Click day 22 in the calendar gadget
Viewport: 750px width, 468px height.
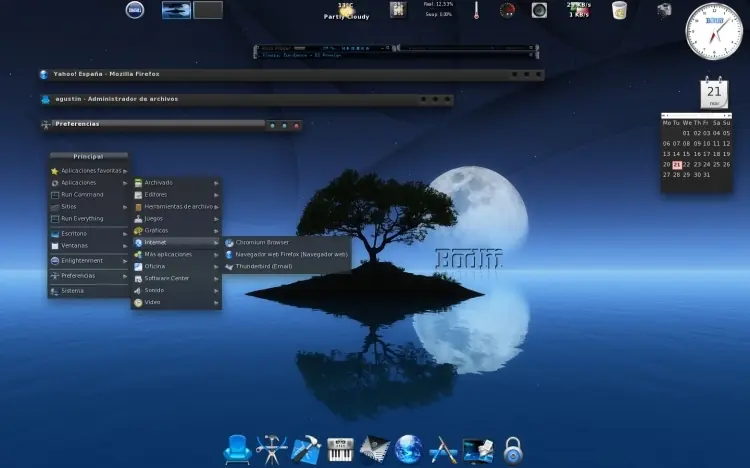coord(686,165)
